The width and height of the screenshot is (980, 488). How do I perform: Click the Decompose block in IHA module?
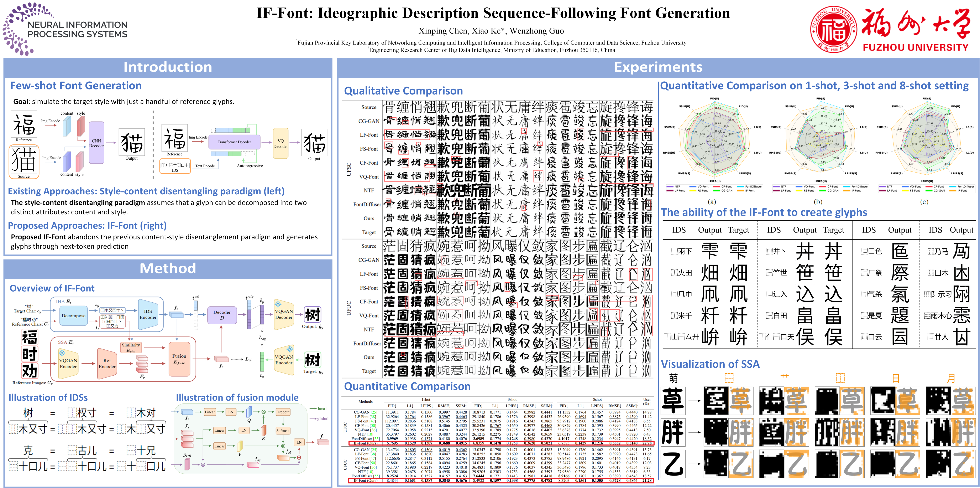tap(73, 315)
